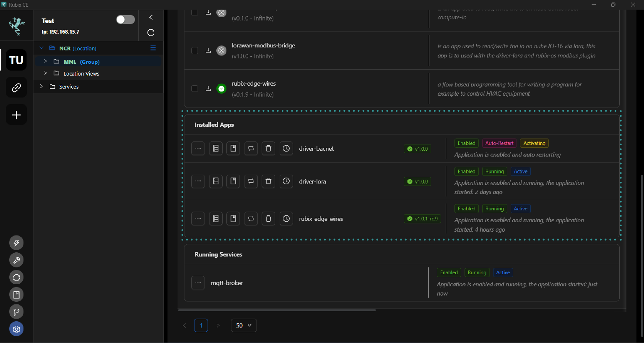
Task: Click the mqtt-broker service name
Action: (x=227, y=283)
